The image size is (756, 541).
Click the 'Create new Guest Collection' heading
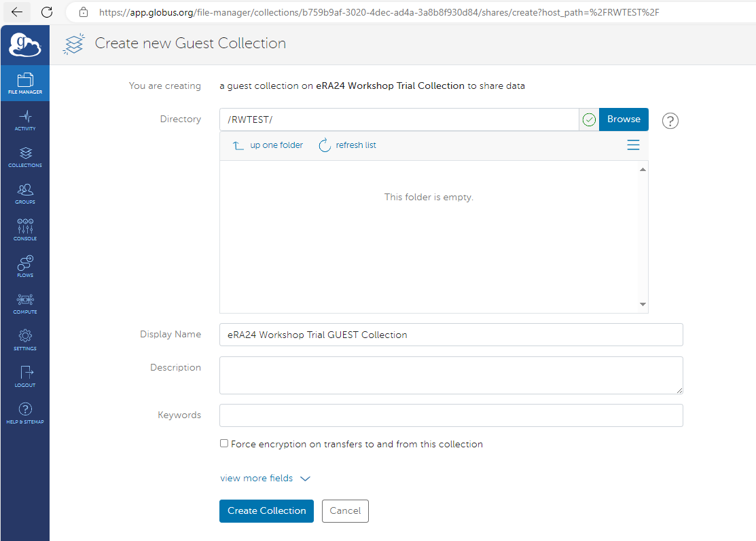point(190,43)
